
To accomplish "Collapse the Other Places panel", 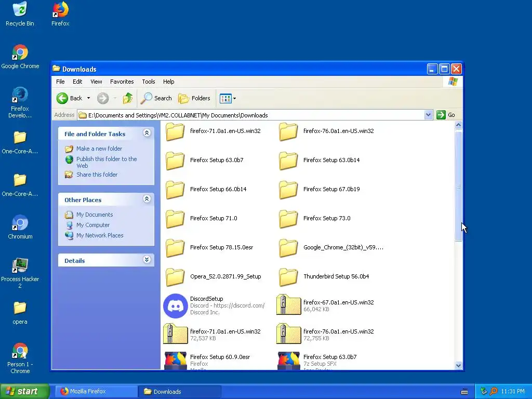I will (147, 199).
